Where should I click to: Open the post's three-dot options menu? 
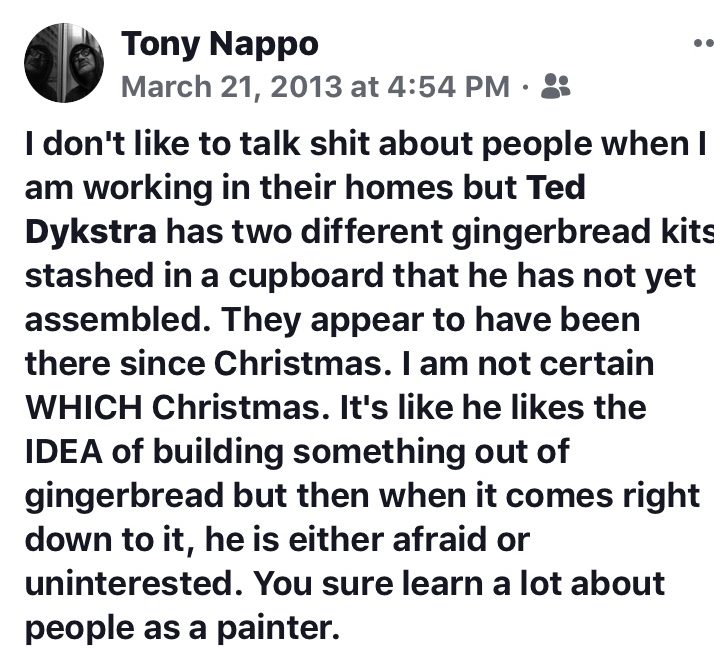click(x=702, y=44)
